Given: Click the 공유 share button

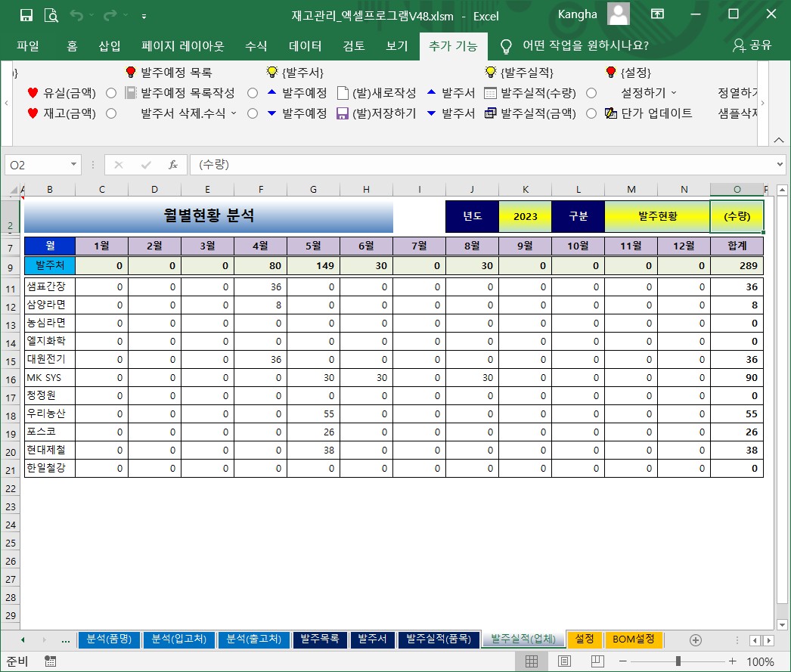Looking at the screenshot, I should tap(752, 45).
